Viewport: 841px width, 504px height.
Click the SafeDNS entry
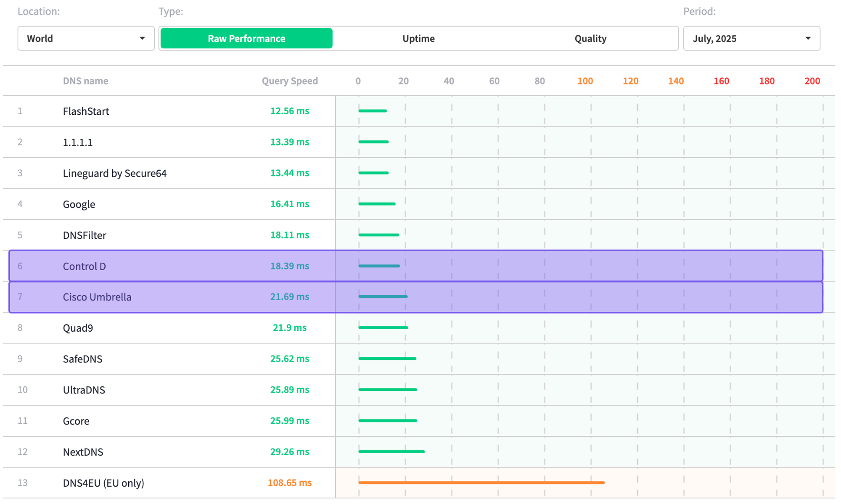coord(82,359)
